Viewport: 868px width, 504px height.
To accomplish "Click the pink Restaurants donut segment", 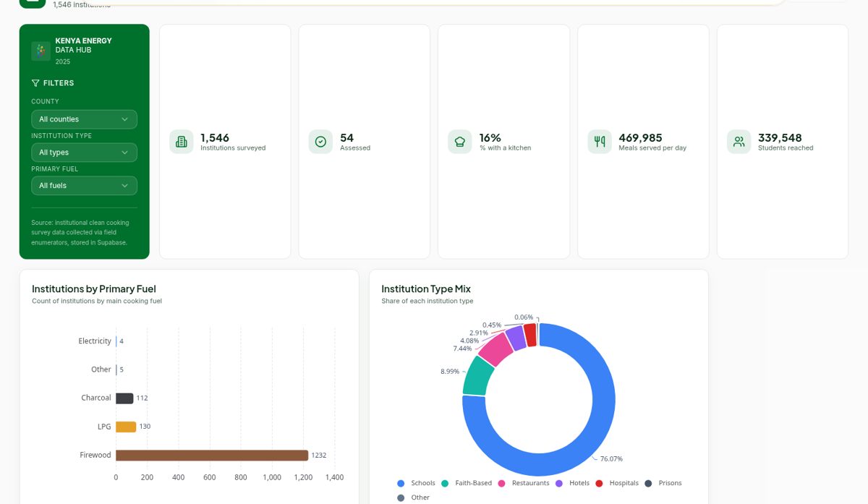I will [495, 349].
